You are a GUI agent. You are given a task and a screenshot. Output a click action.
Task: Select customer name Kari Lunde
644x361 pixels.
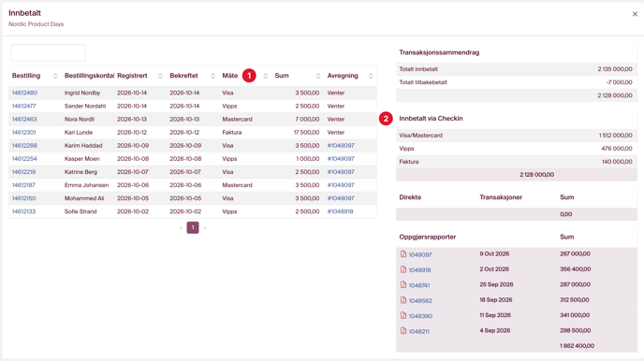[x=79, y=132]
